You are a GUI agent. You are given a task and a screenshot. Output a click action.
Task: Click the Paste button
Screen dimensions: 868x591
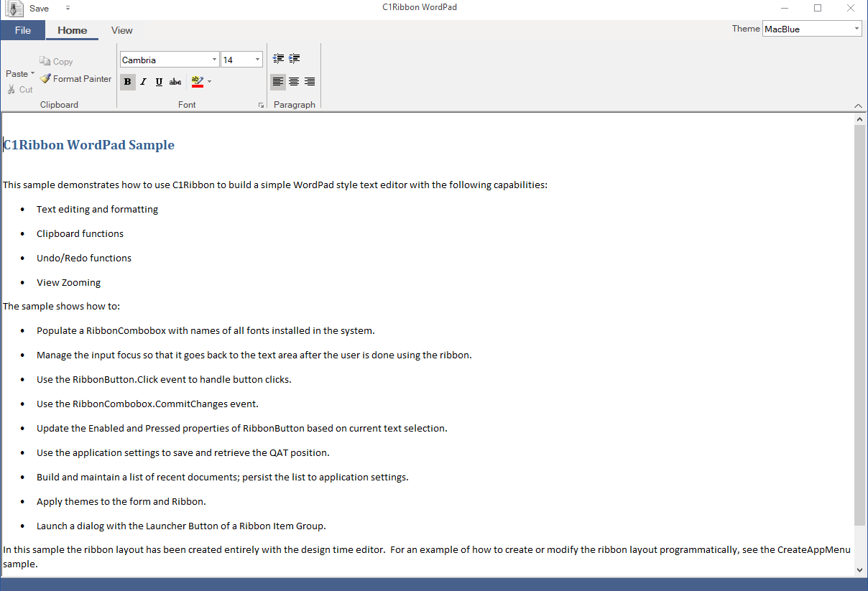click(17, 74)
